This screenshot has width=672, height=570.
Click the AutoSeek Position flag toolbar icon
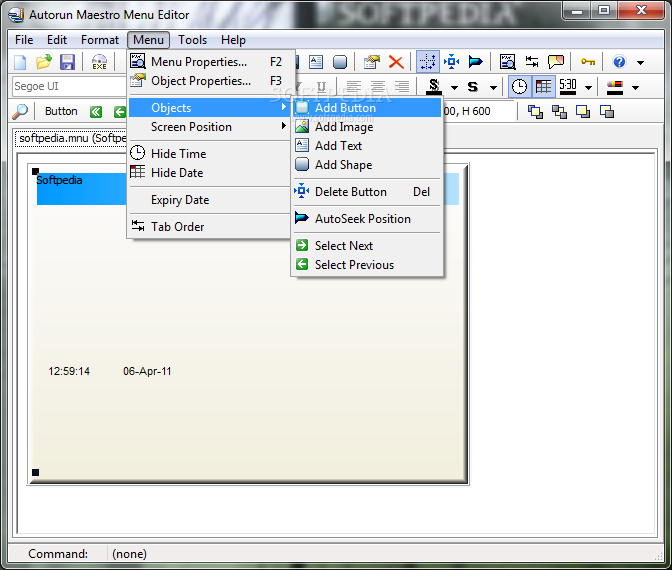pos(475,62)
